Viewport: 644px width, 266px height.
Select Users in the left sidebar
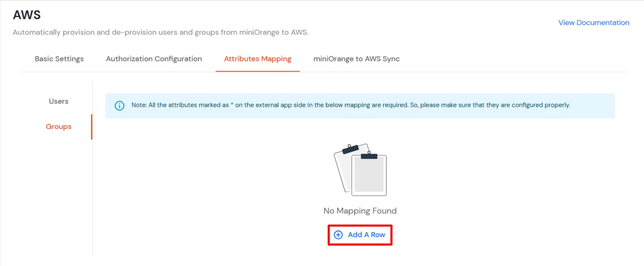(x=59, y=101)
